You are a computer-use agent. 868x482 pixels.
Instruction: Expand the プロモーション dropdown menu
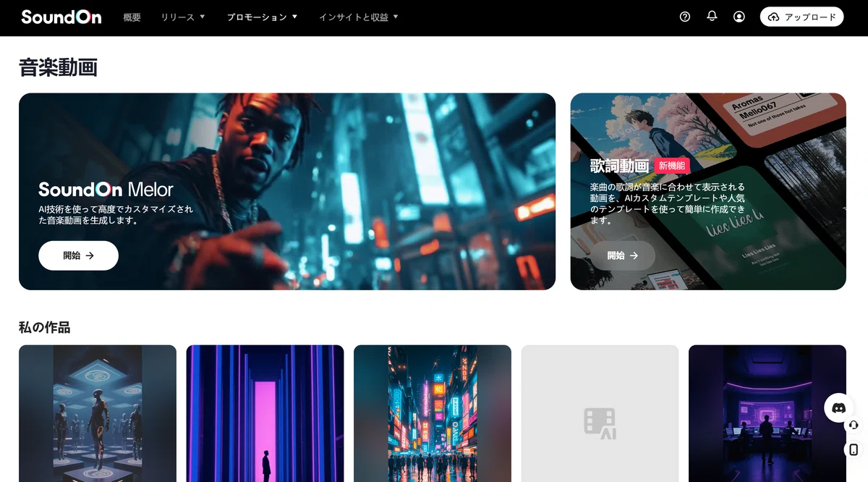[262, 17]
